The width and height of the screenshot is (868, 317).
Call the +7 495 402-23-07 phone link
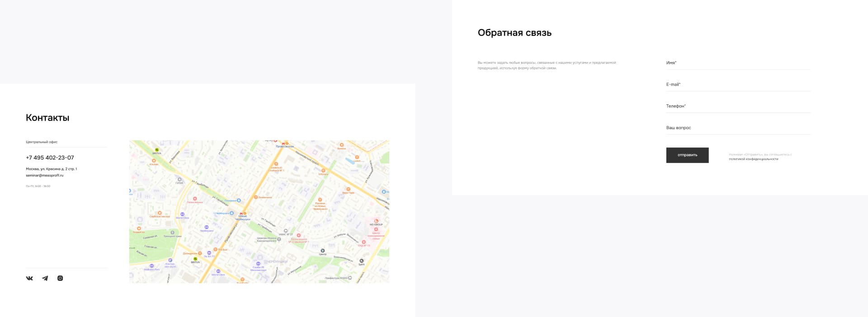coord(50,158)
